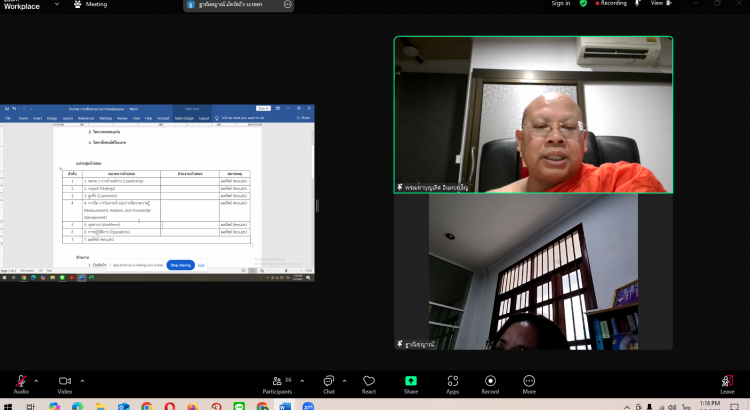750x410 pixels.
Task: Open shared screen options ellipsis icon
Action: [287, 4]
